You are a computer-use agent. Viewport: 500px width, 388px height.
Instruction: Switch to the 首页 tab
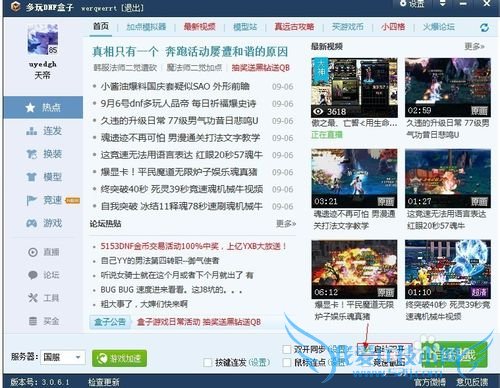point(101,26)
